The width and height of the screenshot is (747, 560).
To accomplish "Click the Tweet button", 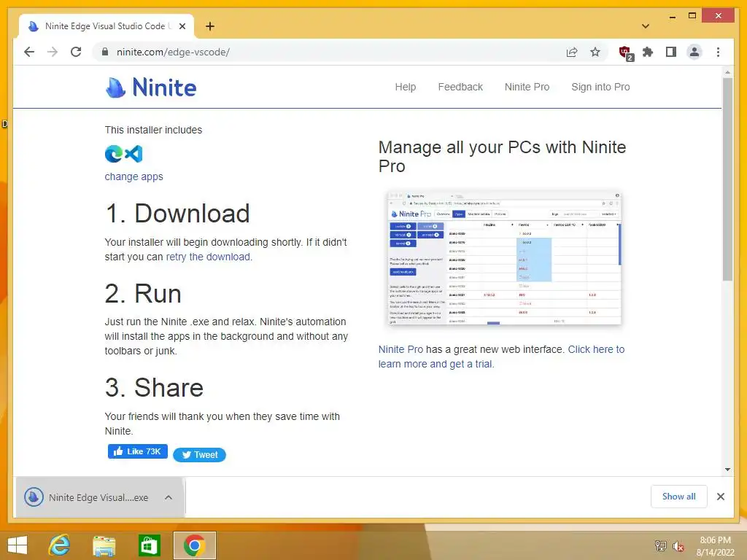I will click(x=199, y=455).
